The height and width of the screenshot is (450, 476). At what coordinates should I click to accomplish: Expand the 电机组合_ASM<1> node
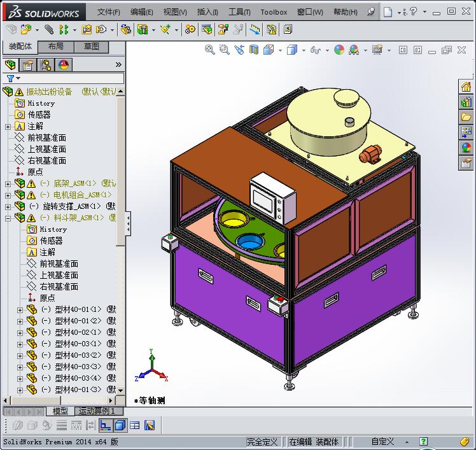coord(8,195)
